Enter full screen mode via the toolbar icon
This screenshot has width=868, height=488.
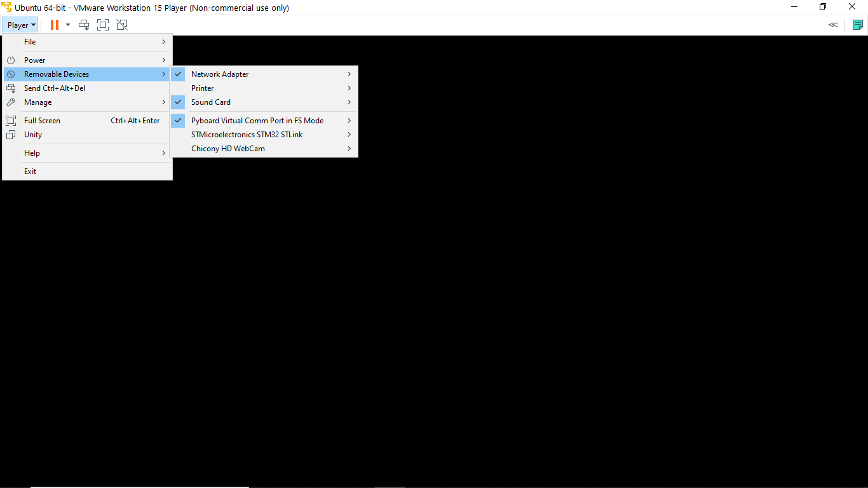[x=103, y=25]
